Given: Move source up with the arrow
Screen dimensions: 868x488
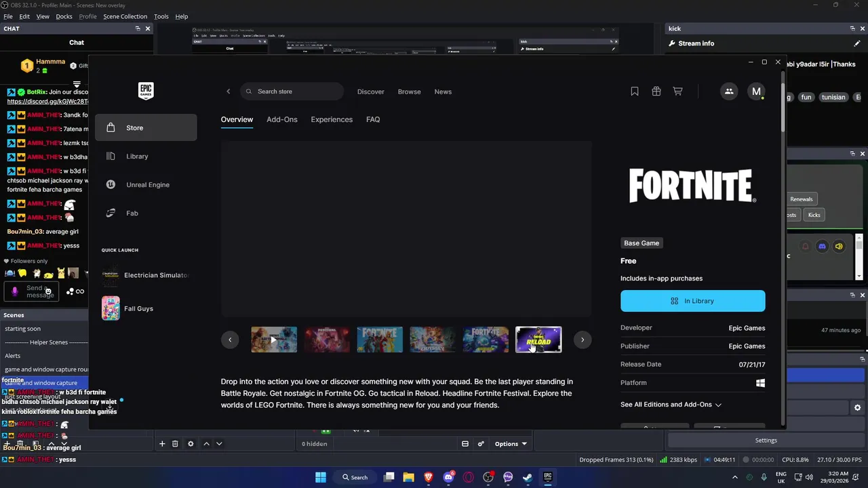Looking at the screenshot, I should click(x=206, y=444).
